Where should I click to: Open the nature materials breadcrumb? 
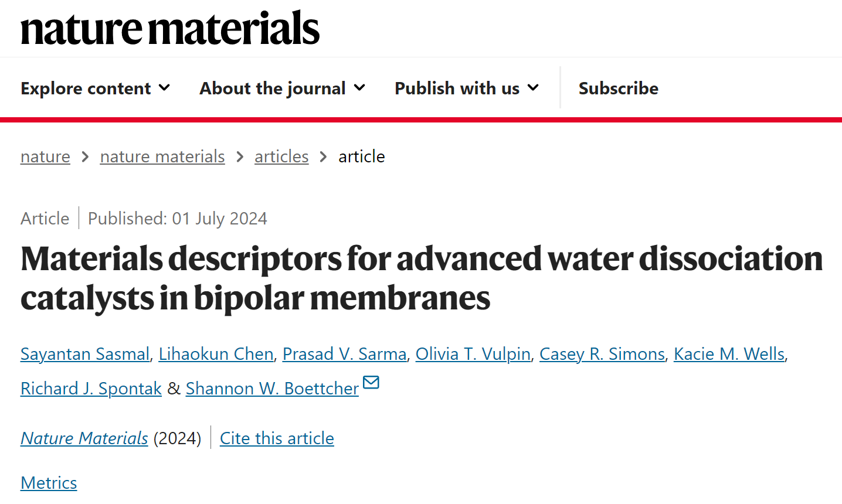(x=162, y=156)
